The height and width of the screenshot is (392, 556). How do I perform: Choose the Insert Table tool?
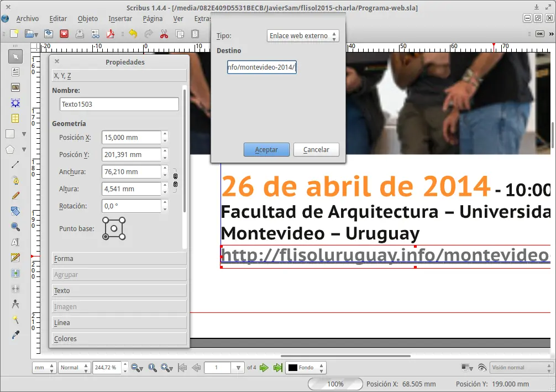point(15,118)
